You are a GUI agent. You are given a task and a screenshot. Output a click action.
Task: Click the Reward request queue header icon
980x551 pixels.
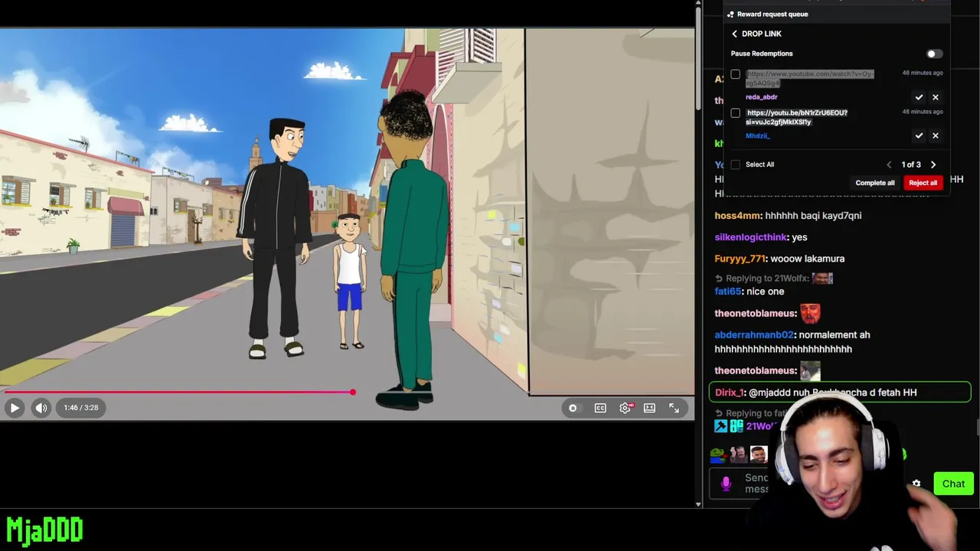(730, 14)
